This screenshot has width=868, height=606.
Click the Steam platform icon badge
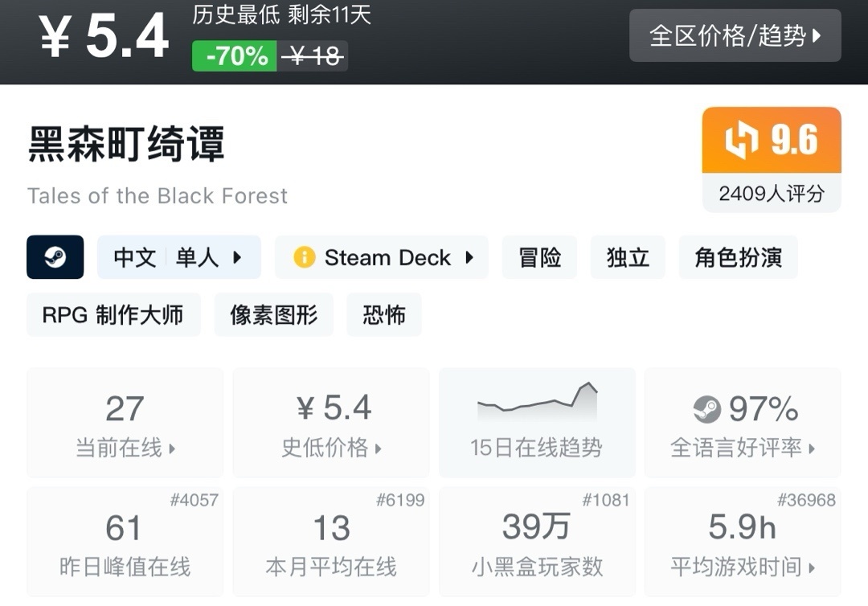coord(55,257)
